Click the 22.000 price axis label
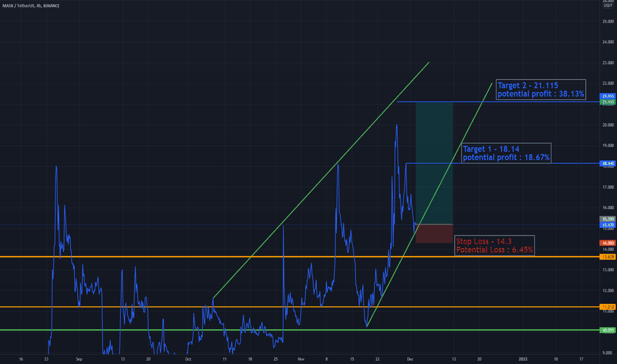Image resolution: width=617 pixels, height=364 pixels. pos(608,83)
